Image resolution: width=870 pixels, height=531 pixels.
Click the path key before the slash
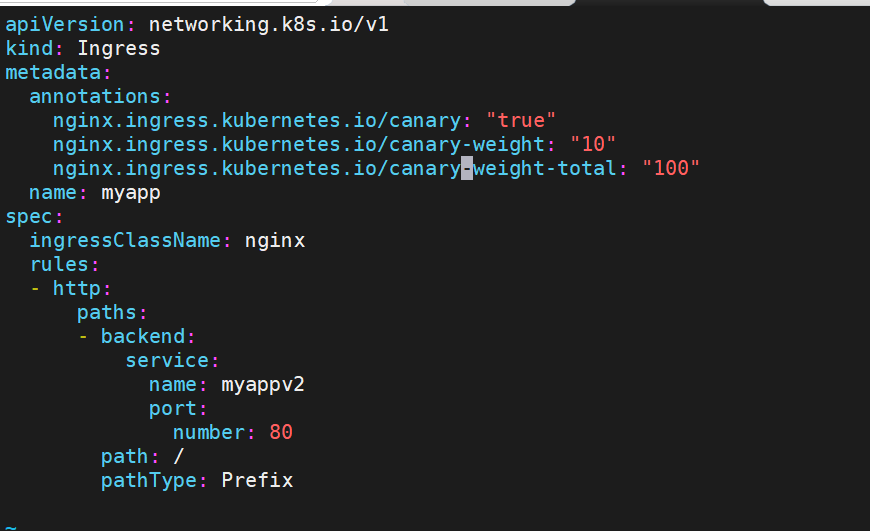[125, 456]
